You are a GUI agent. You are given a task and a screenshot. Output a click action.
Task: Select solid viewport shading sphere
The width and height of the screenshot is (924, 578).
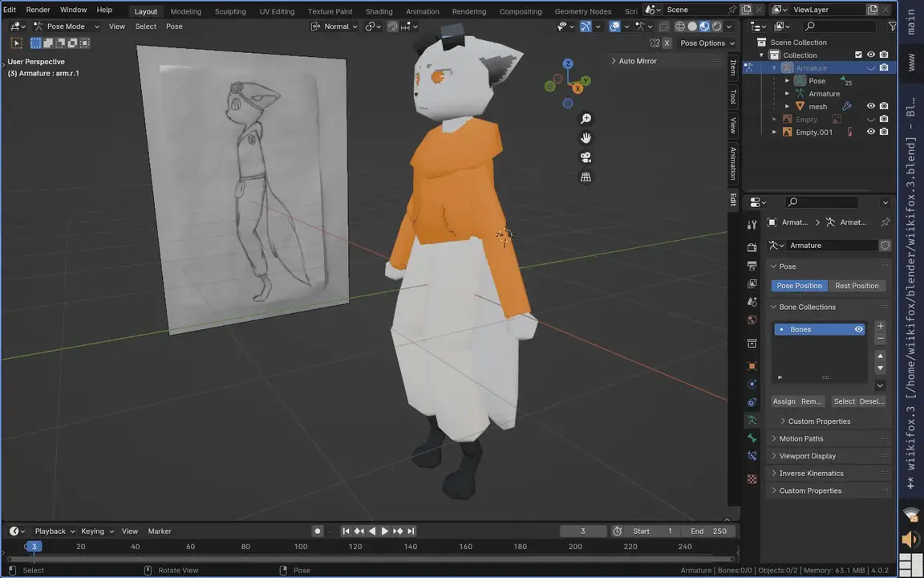click(x=692, y=26)
